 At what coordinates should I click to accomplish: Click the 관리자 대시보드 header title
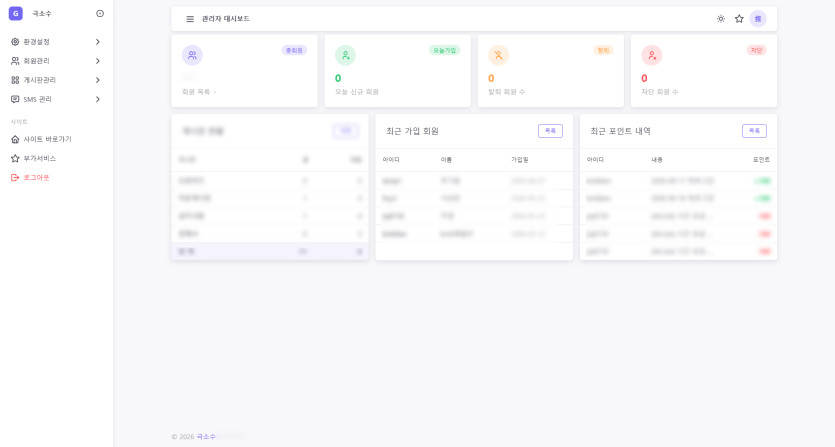click(225, 19)
